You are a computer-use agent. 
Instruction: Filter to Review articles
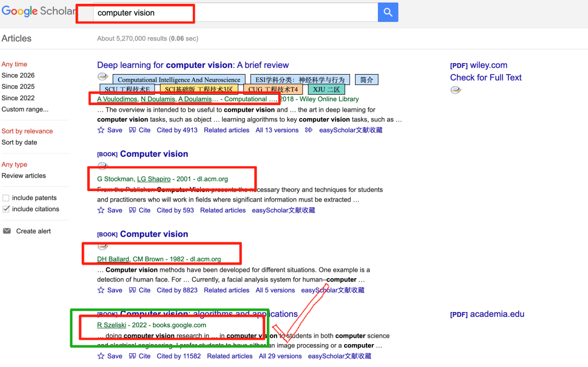[x=23, y=176]
